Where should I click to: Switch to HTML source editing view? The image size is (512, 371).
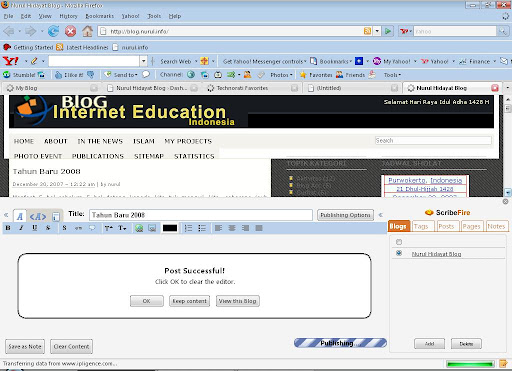tap(38, 217)
